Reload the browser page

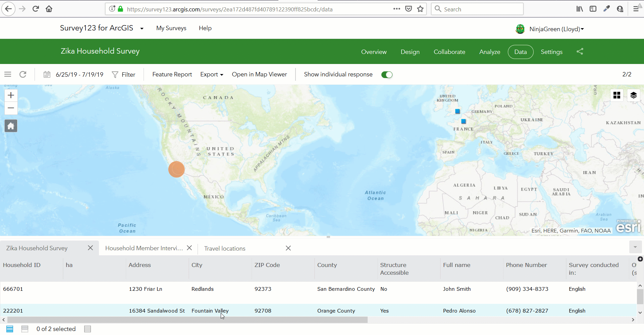(x=36, y=9)
